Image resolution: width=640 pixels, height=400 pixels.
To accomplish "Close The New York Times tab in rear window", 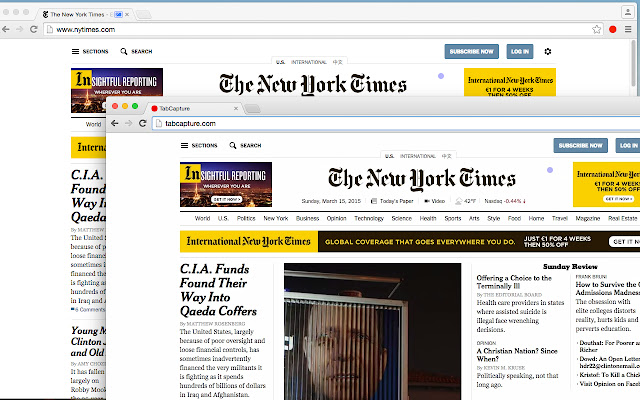I will pos(127,14).
